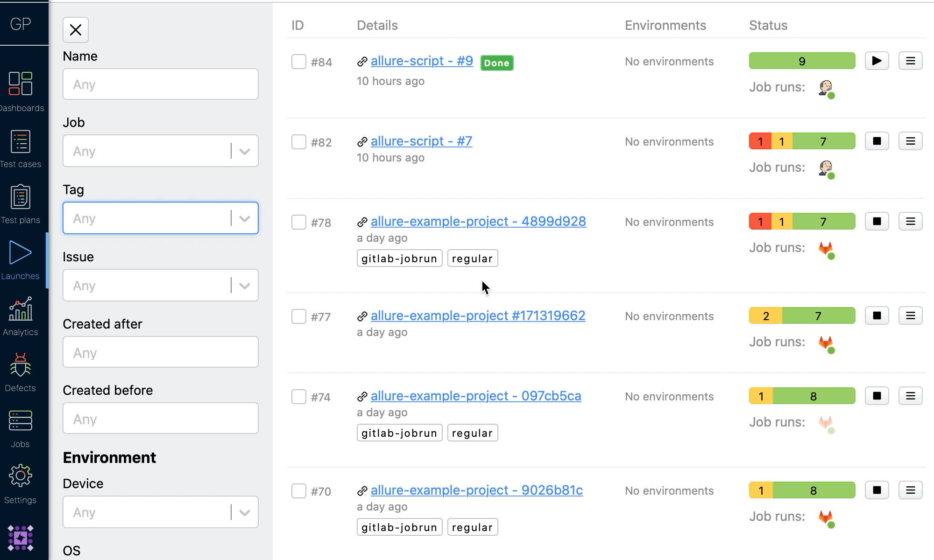934x560 pixels.
Task: Click play button for launch #84
Action: (x=877, y=61)
